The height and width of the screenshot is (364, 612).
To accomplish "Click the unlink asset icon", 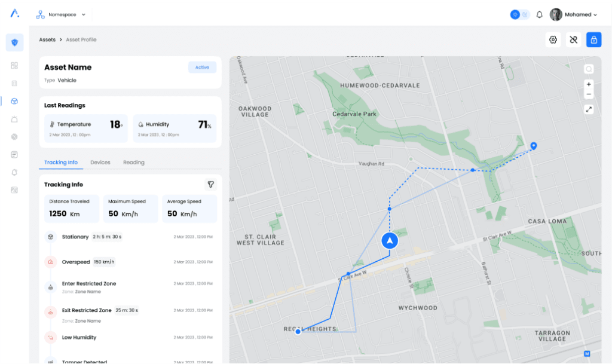I will click(573, 40).
